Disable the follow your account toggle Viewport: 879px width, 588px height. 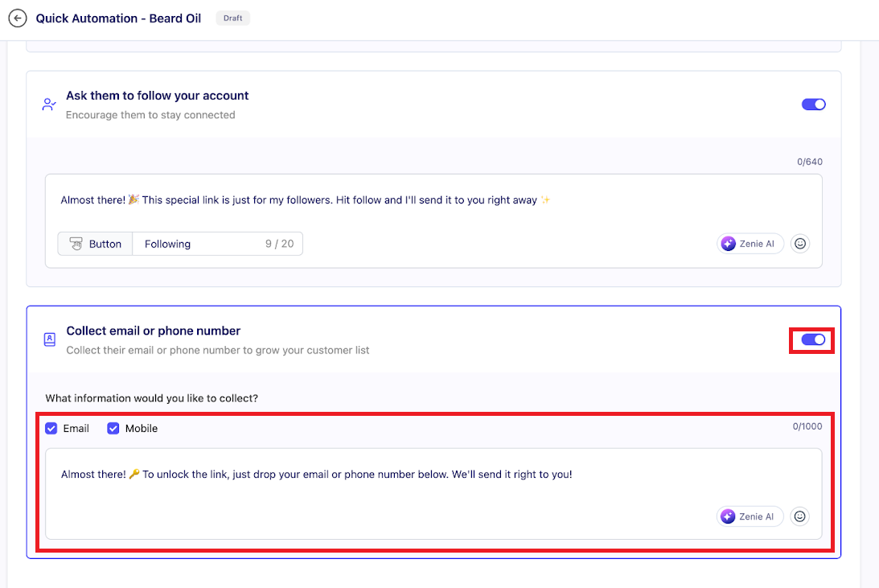[x=813, y=105]
